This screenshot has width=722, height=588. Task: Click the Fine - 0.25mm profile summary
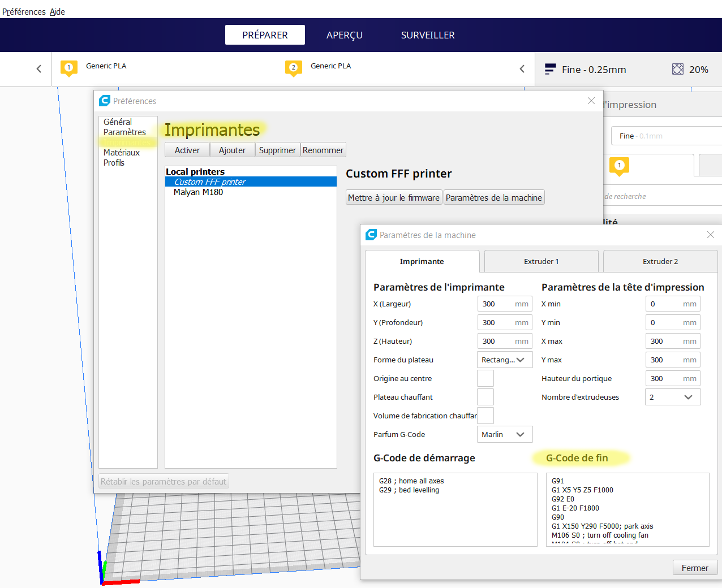(594, 70)
